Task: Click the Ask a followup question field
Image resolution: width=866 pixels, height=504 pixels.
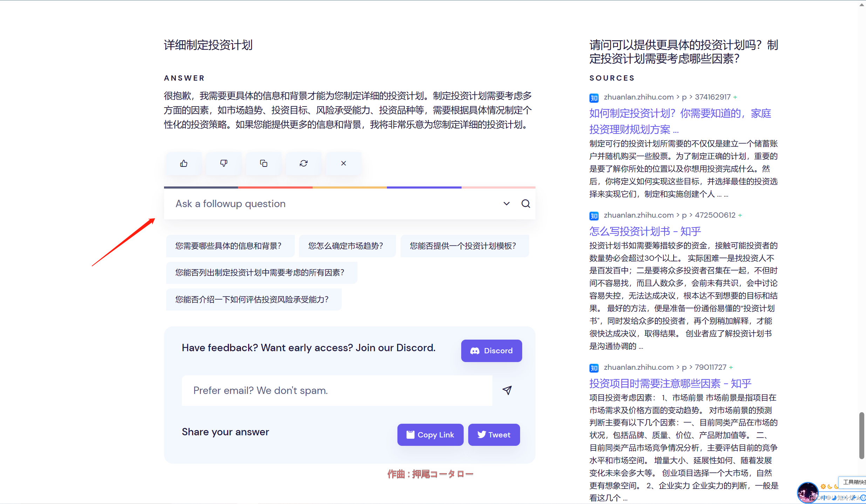Action: click(x=333, y=204)
